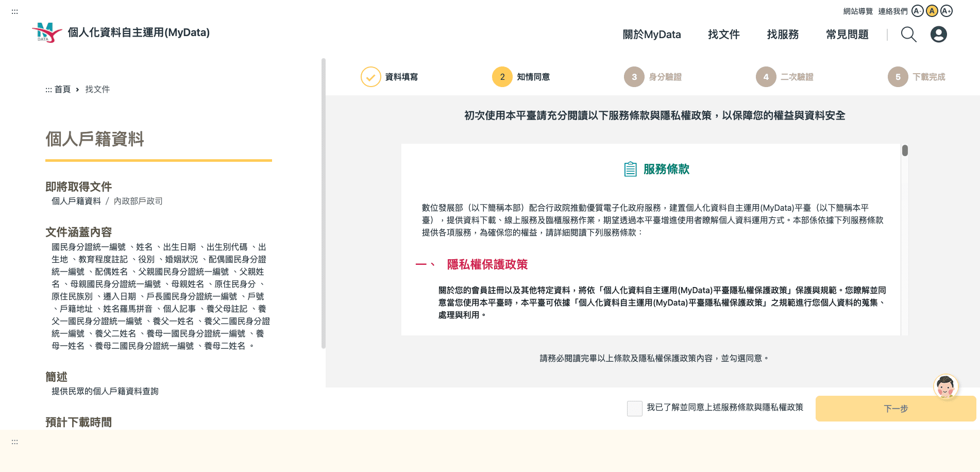Image resolution: width=980 pixels, height=472 pixels.
Task: Click the completed 資料填寫 checkmark step
Action: click(x=370, y=76)
